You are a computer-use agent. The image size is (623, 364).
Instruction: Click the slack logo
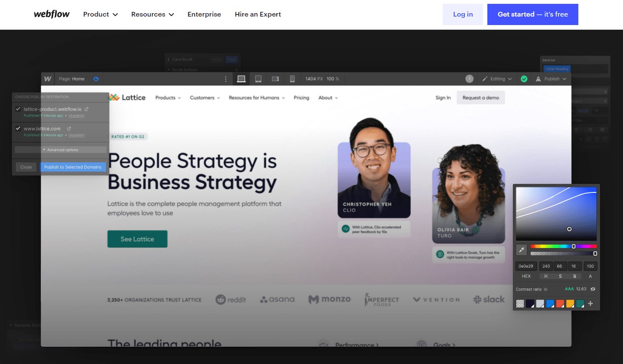tap(489, 299)
